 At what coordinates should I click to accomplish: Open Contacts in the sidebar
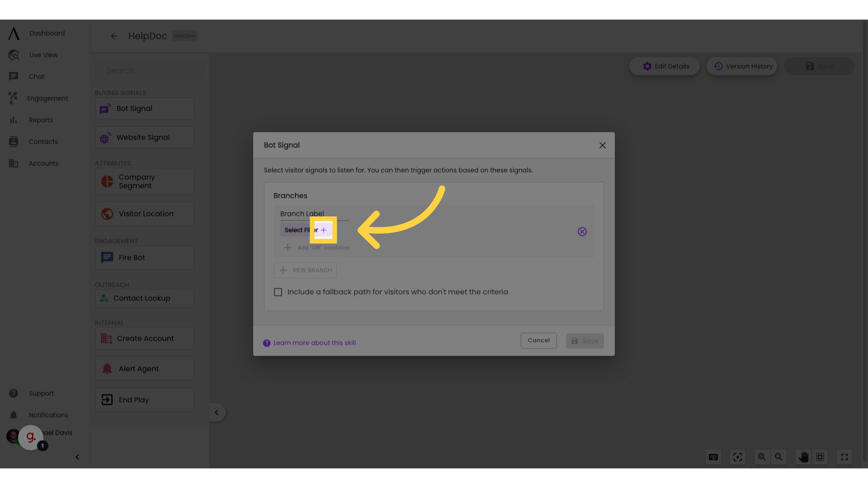[x=43, y=141]
